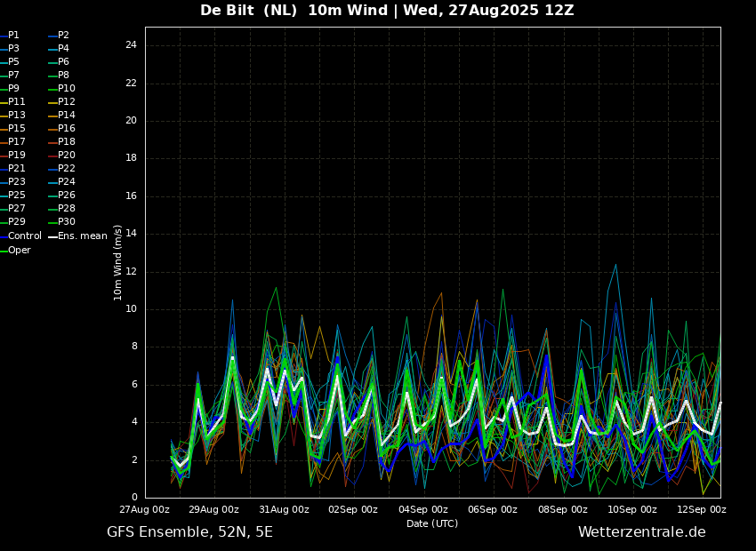Click the P1 legend entry
The height and width of the screenshot is (551, 756).
tap(10, 36)
